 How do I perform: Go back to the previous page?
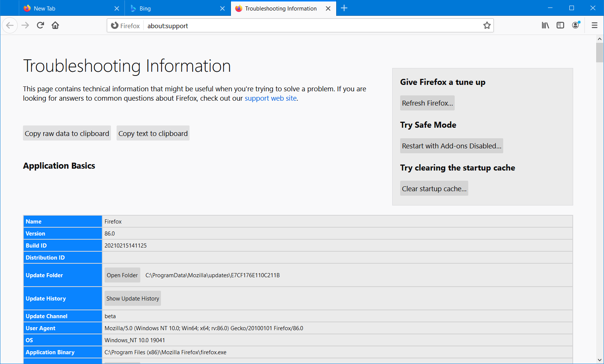tap(10, 26)
